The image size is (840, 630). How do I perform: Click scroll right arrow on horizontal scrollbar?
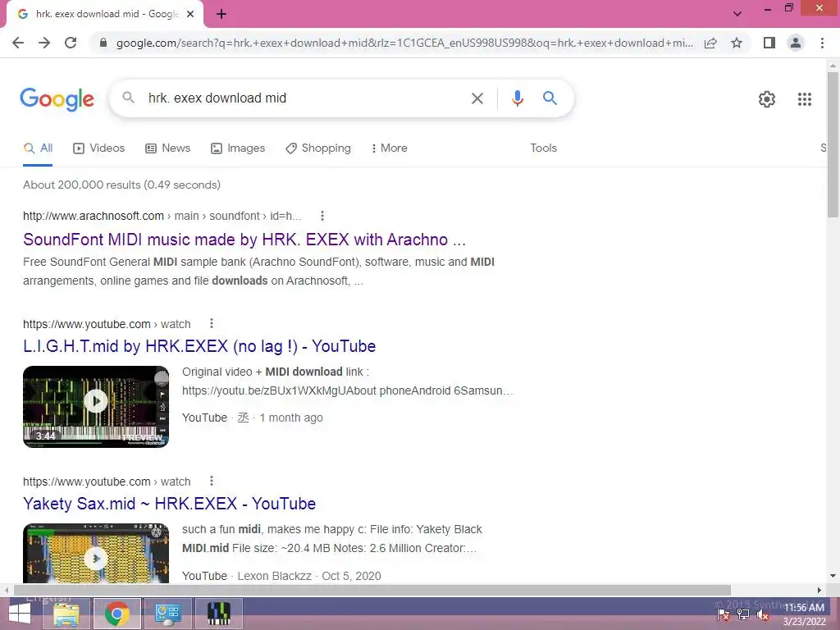tap(819, 591)
